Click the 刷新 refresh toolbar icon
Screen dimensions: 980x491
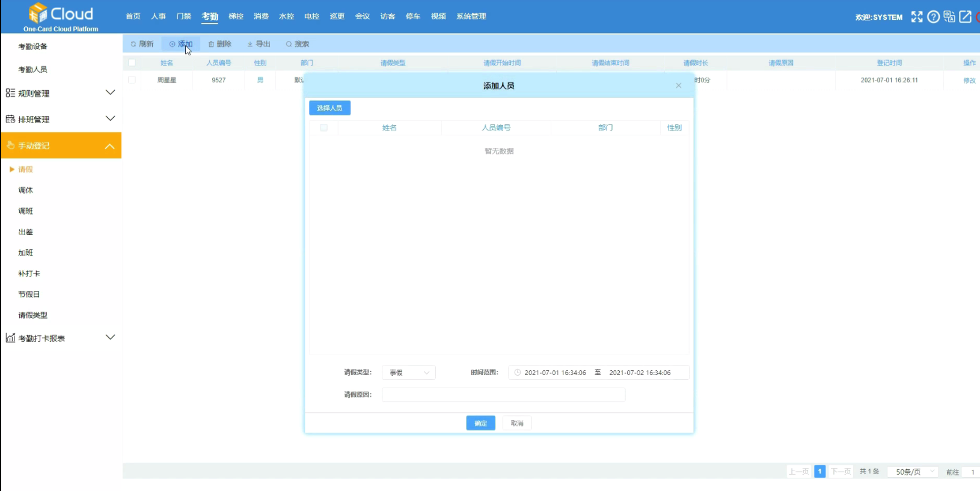point(133,44)
